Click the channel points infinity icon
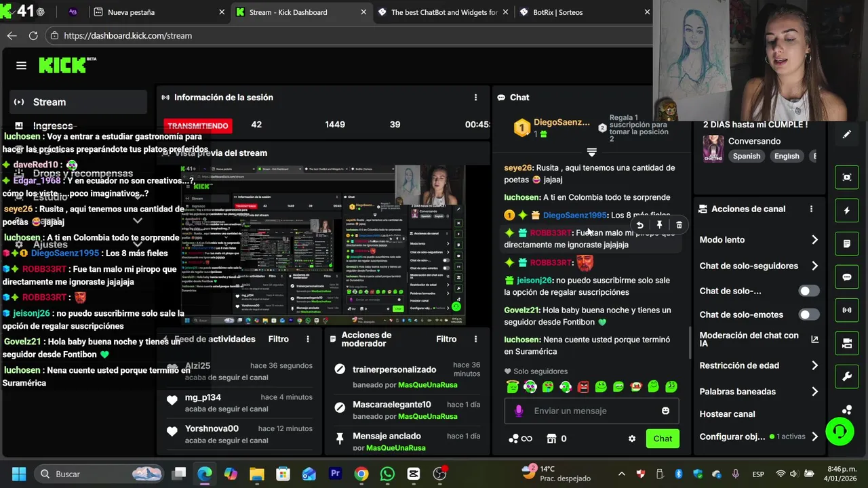 click(x=521, y=439)
